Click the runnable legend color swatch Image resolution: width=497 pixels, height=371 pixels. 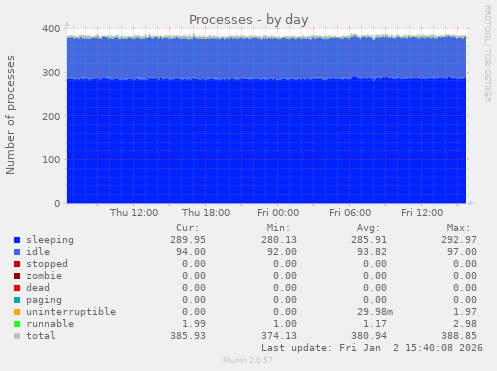(17, 324)
